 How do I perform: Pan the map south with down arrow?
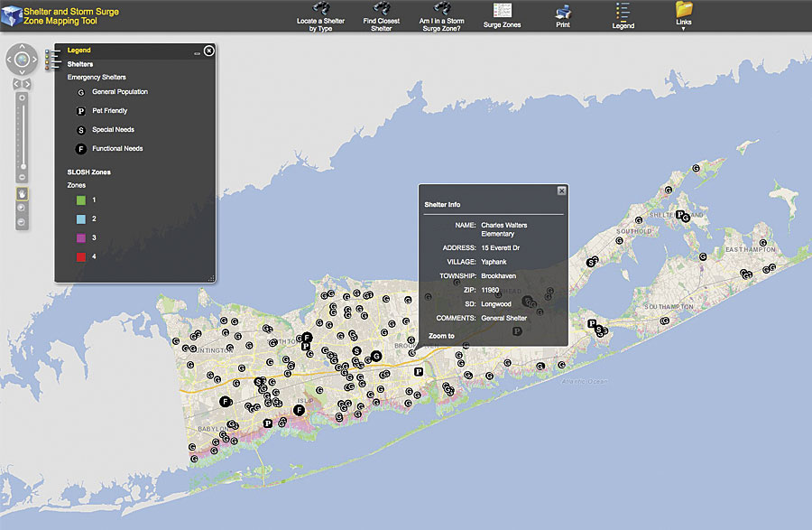coord(22,72)
